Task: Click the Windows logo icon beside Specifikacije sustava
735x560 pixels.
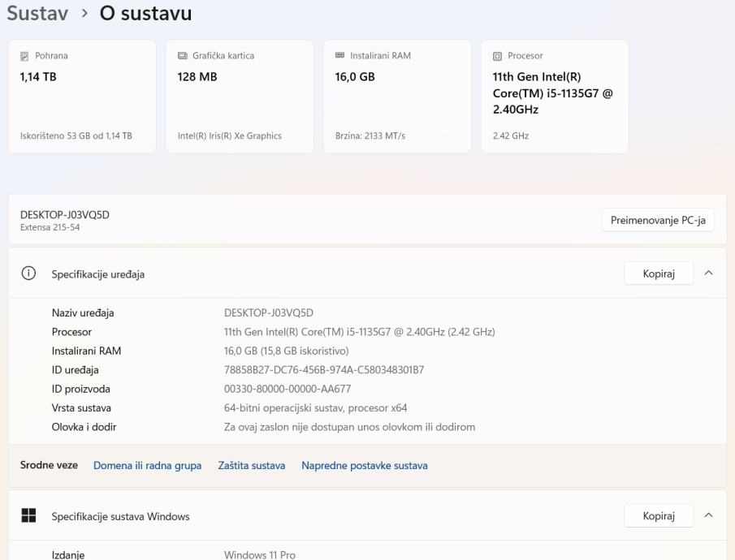Action: (29, 516)
